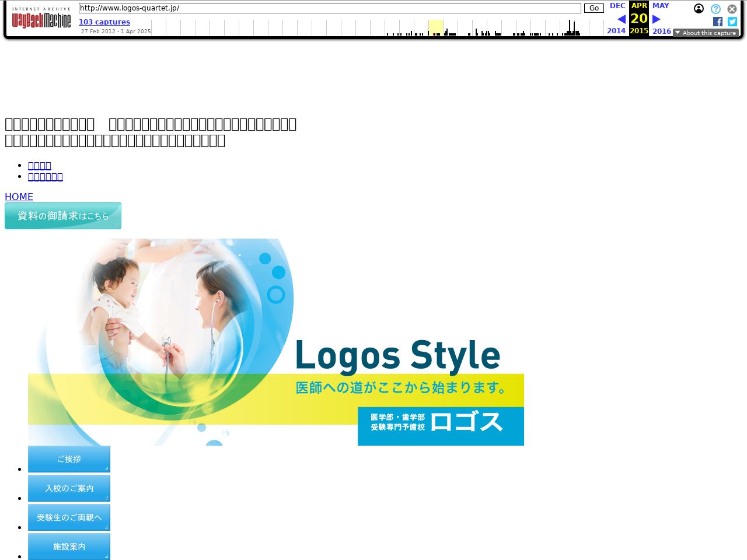Open the ご挨拶 menu item
The width and height of the screenshot is (747, 560).
69,459
